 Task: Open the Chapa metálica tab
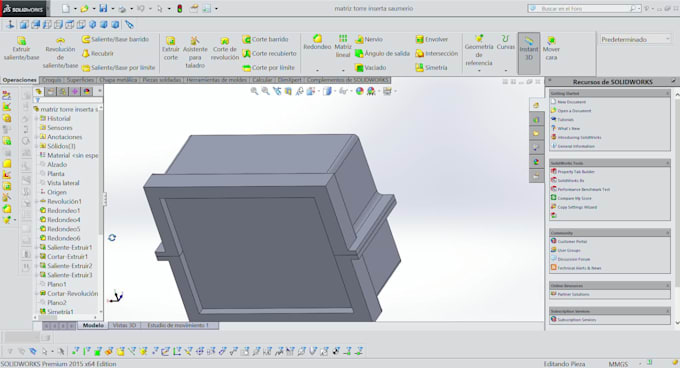(118, 80)
